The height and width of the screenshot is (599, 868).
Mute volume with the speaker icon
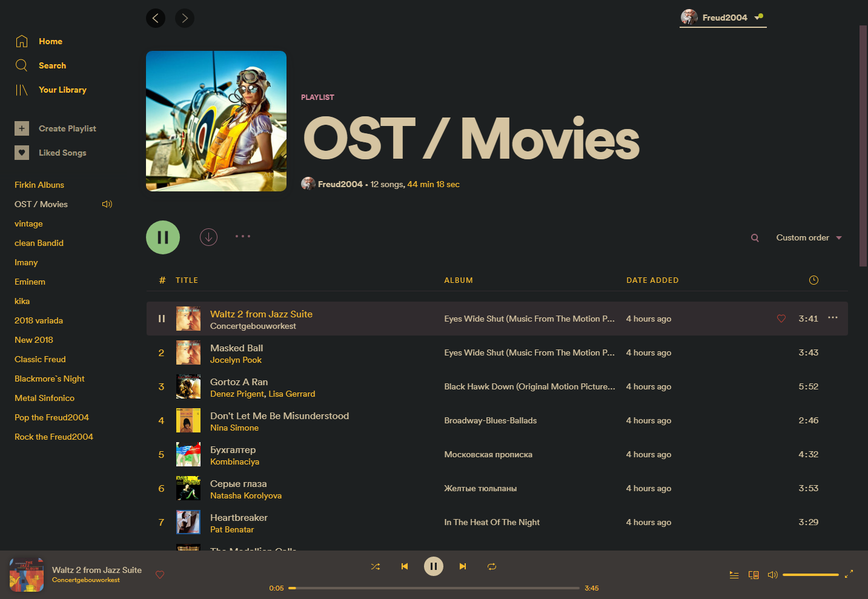pyautogui.click(x=772, y=575)
